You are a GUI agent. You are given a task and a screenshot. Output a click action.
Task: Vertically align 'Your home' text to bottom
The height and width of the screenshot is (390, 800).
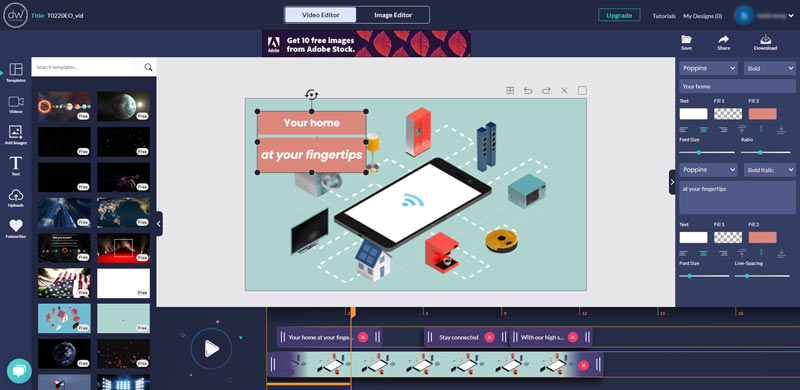click(781, 130)
